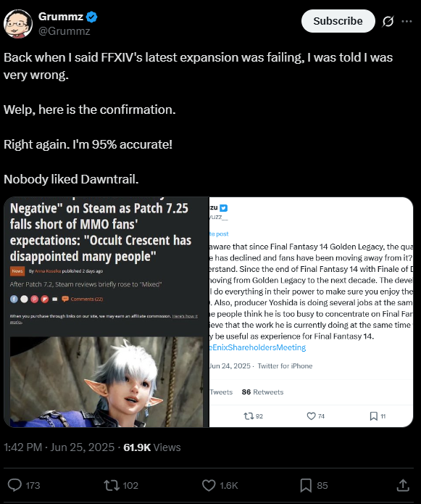Image resolution: width=421 pixels, height=504 pixels.
Task: Click the EnixShareholdersMeeting hashtag
Action: click(x=257, y=347)
